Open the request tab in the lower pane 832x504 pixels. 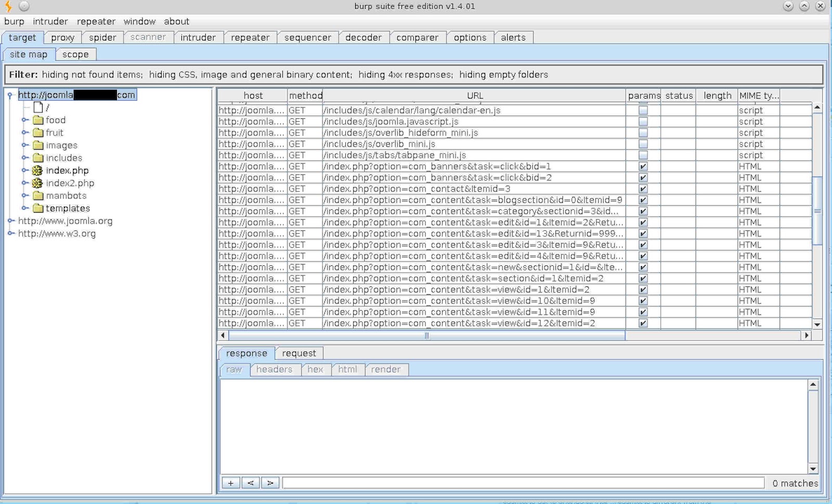coord(299,353)
